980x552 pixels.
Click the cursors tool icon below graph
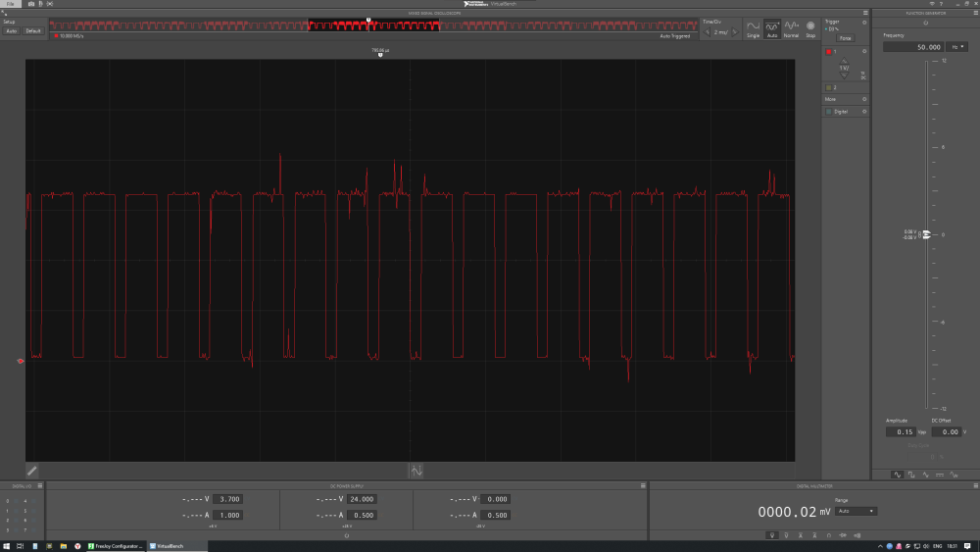416,471
